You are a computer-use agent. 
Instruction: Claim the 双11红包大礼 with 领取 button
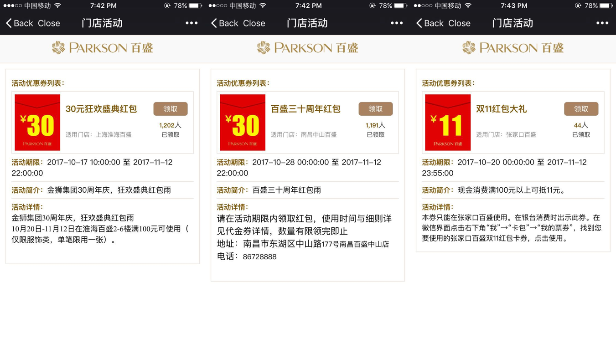(x=581, y=109)
